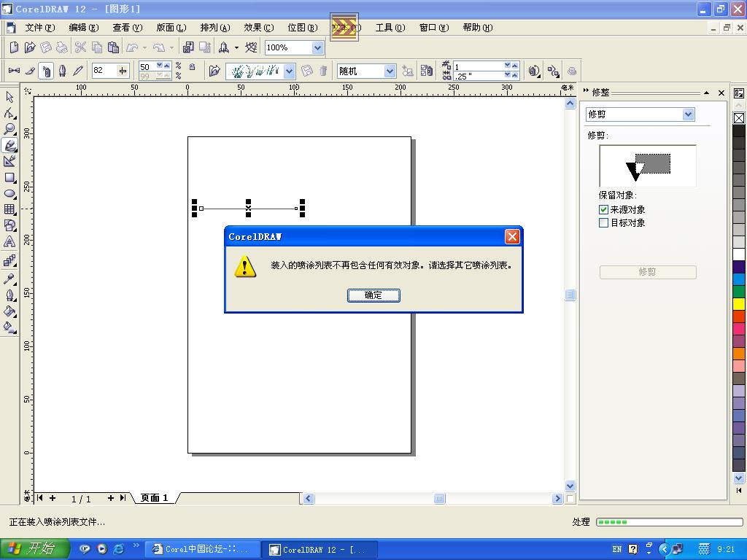Screen dimensions: 747x560
Task: Select the Eyedropper tool in toolbox
Action: point(9,279)
